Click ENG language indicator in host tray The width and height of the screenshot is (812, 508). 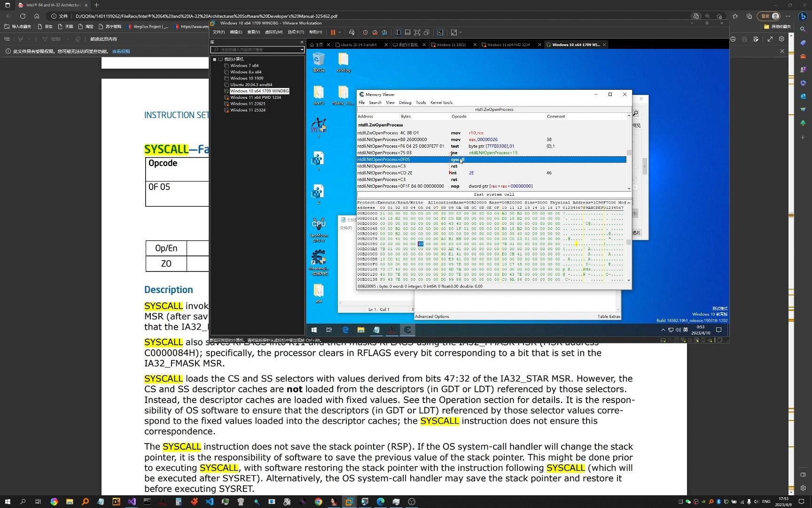click(x=766, y=502)
